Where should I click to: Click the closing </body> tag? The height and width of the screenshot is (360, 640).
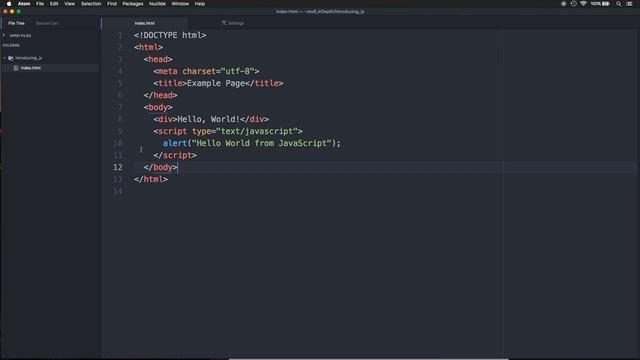coord(160,167)
